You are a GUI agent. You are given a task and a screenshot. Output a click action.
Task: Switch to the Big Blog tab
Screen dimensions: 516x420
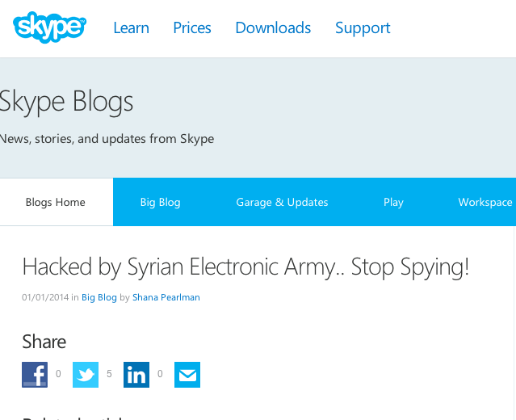tap(160, 202)
